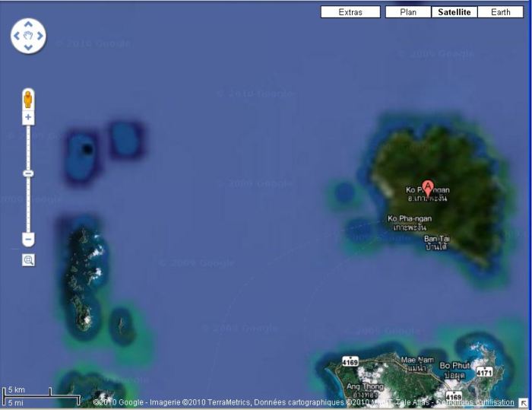
Task: Click the hand icon in pan control
Action: [28, 36]
